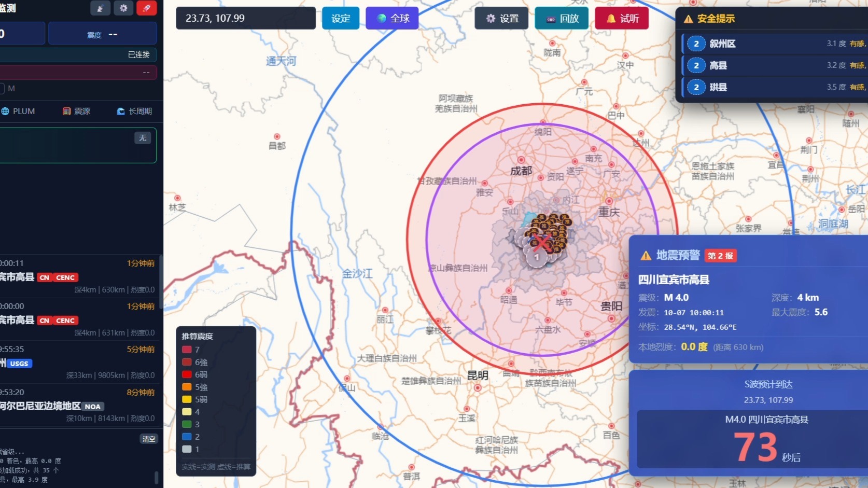Click the 成都 city marker on the map
The width and height of the screenshot is (868, 488).
tap(521, 160)
